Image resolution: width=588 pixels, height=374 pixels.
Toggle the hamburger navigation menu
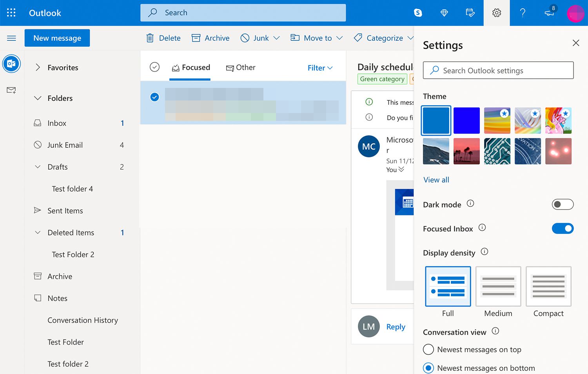pyautogui.click(x=11, y=38)
